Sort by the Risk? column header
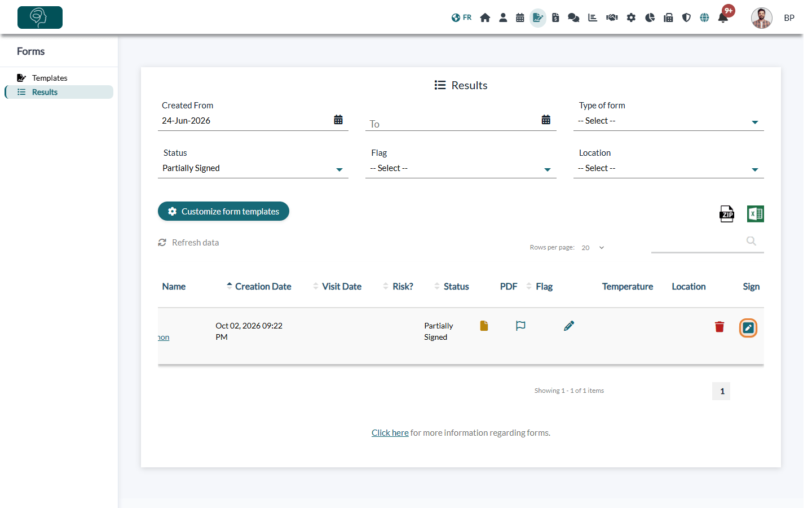The image size is (812, 508). click(398, 287)
